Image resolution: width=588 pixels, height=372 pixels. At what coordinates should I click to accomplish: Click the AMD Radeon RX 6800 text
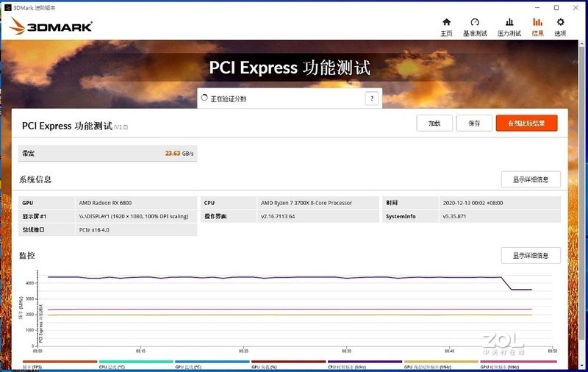105,203
